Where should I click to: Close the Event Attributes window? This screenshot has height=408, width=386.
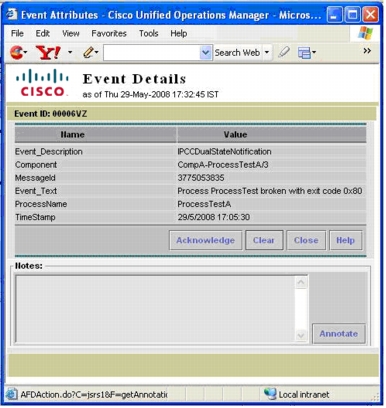coord(370,15)
